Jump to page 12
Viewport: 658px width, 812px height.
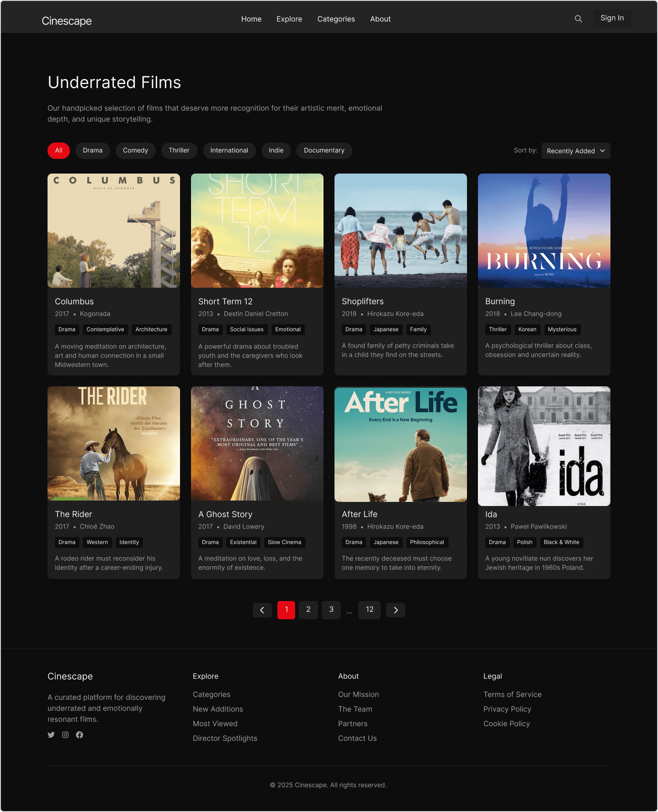370,610
